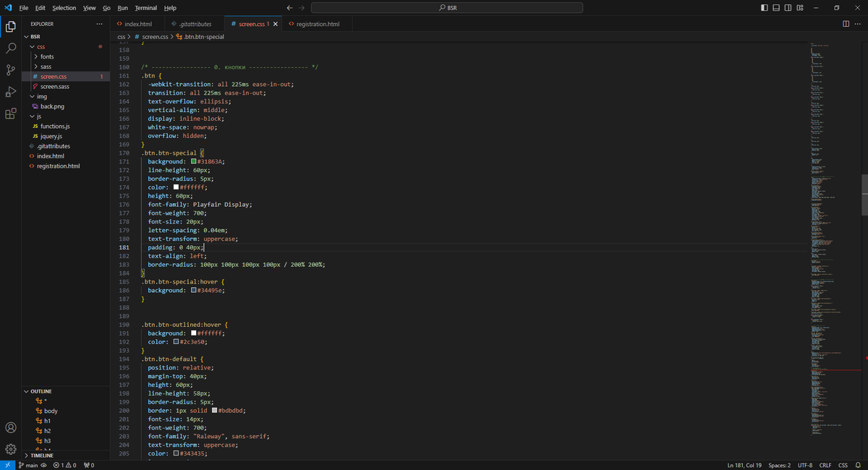The image size is (868, 470).
Task: Open the Run and Debug view
Action: 11,92
